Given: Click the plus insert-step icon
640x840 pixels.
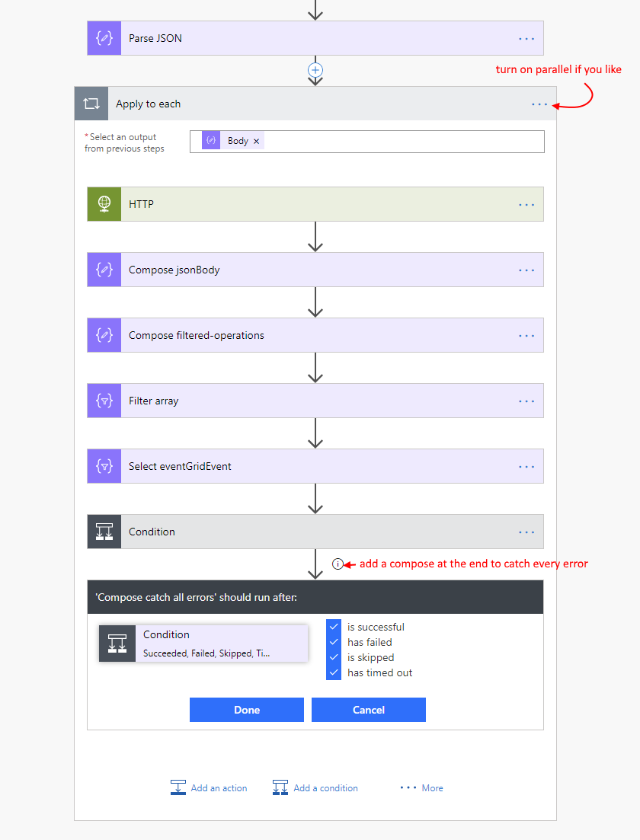Looking at the screenshot, I should click(x=315, y=70).
